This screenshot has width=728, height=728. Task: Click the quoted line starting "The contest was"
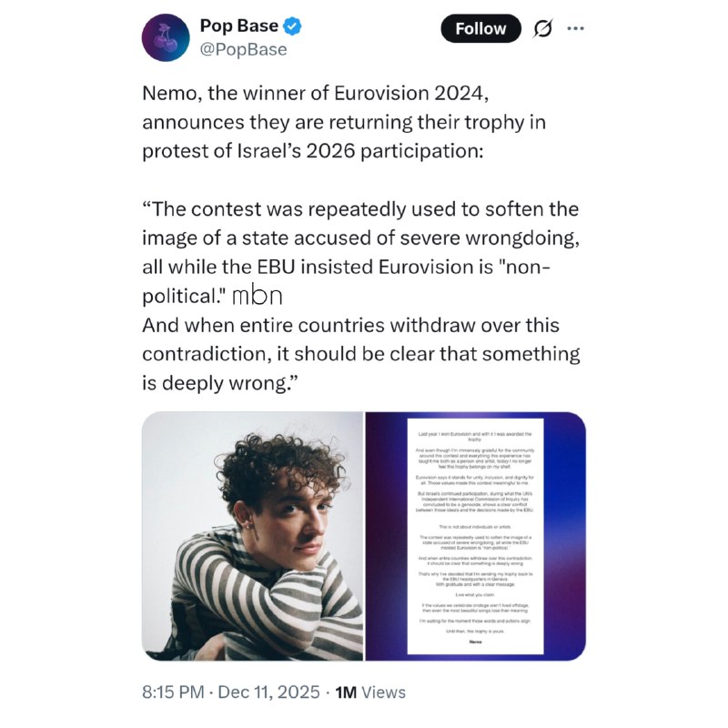point(359,209)
